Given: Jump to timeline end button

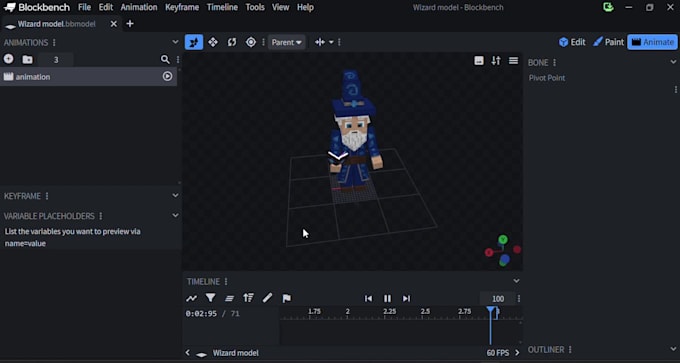Looking at the screenshot, I should pos(406,298).
